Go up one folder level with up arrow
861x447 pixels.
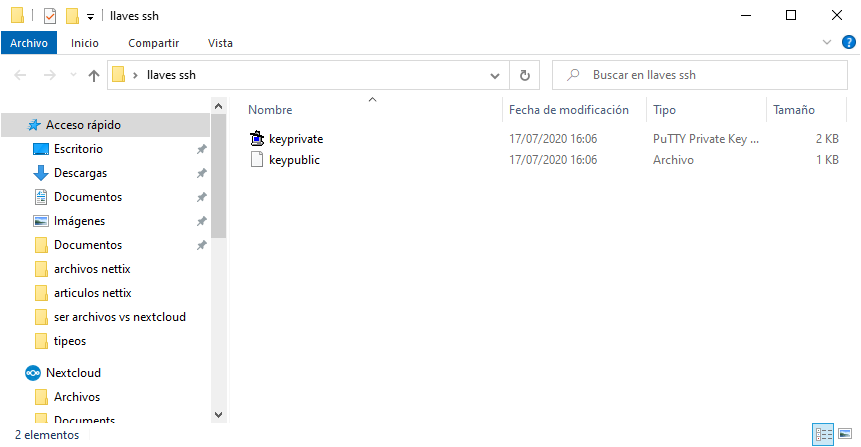pyautogui.click(x=94, y=75)
